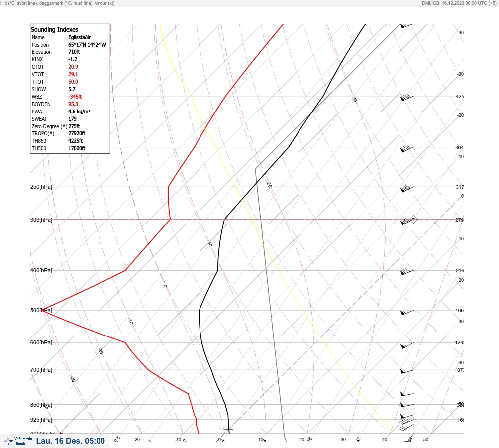This screenshot has width=499, height=448.
Task: Click the elevation value '710ft'
Action: [x=74, y=52]
